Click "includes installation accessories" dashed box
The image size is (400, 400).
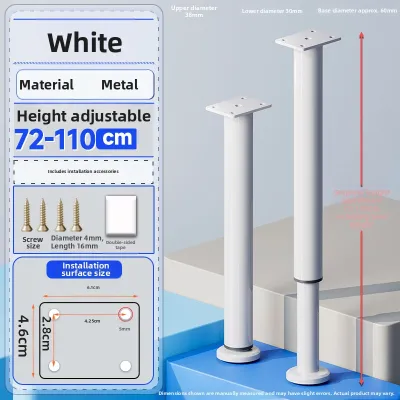(x=84, y=171)
